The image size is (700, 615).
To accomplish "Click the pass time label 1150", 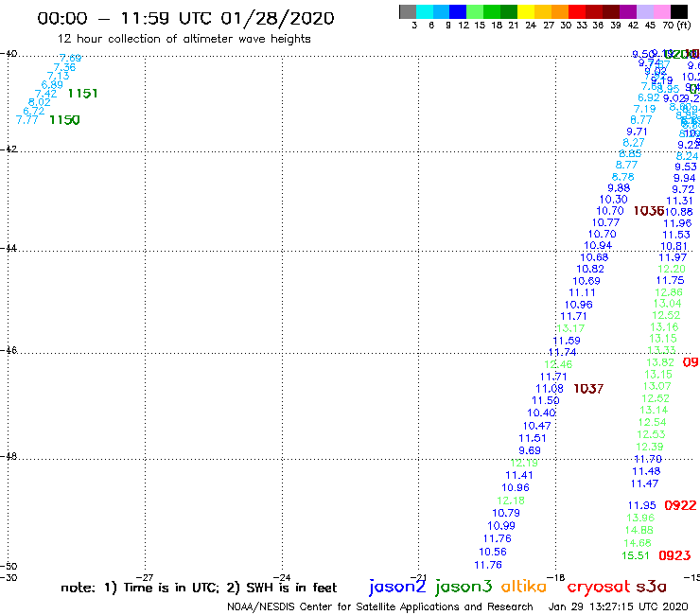I will (64, 120).
